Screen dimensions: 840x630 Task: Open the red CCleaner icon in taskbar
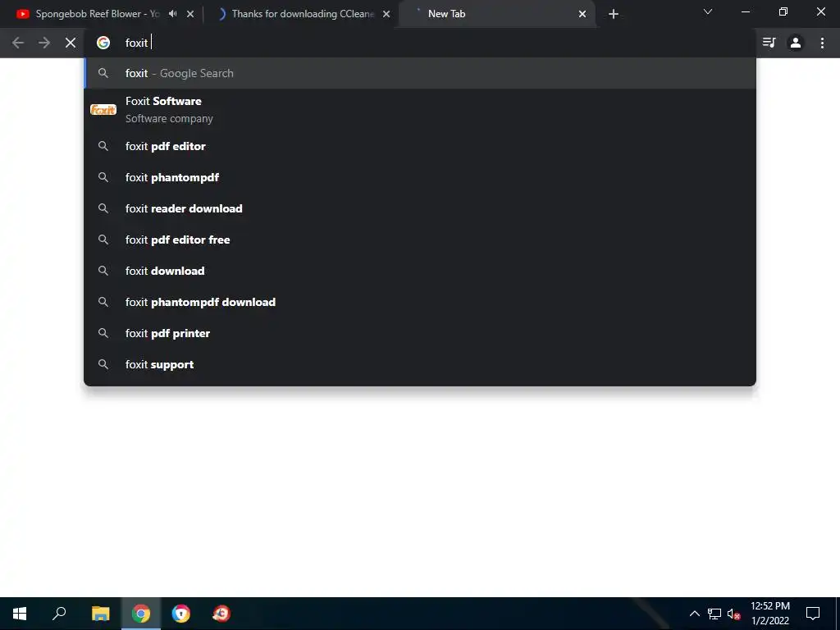coord(221,614)
